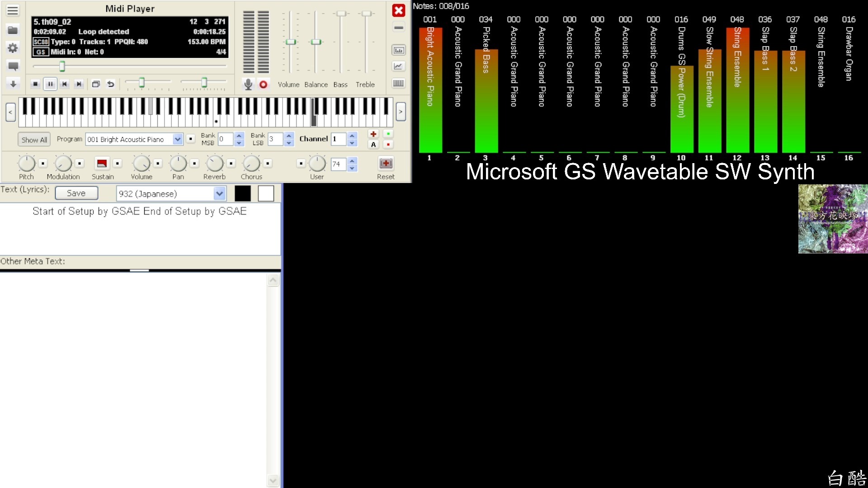Select the black color swatch

click(x=243, y=193)
